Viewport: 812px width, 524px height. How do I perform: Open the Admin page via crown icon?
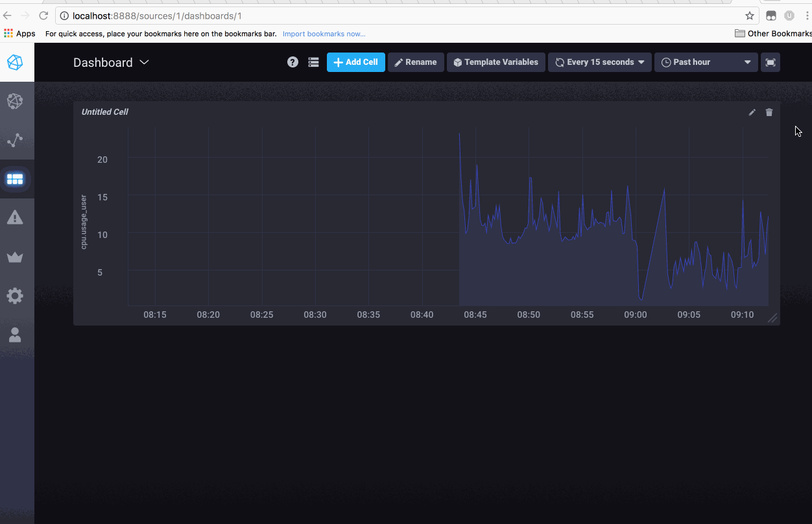pos(17,257)
